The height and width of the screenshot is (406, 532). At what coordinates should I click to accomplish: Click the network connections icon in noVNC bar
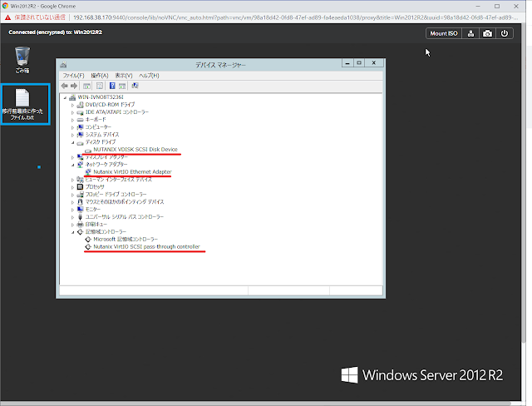pyautogui.click(x=470, y=33)
